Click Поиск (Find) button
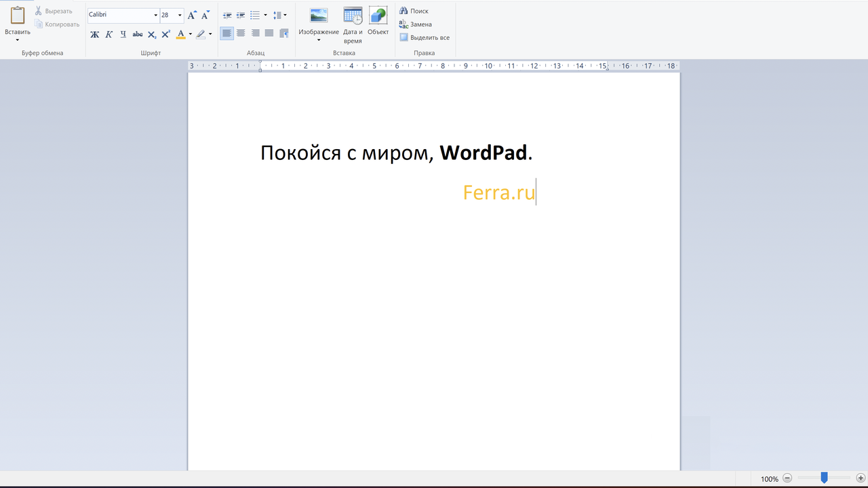The width and height of the screenshot is (868, 488). [414, 11]
